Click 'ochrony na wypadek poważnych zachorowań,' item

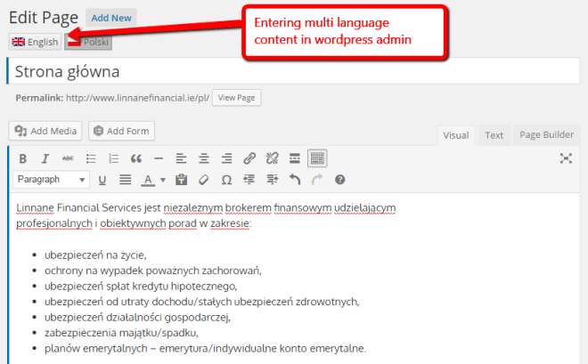point(153,271)
